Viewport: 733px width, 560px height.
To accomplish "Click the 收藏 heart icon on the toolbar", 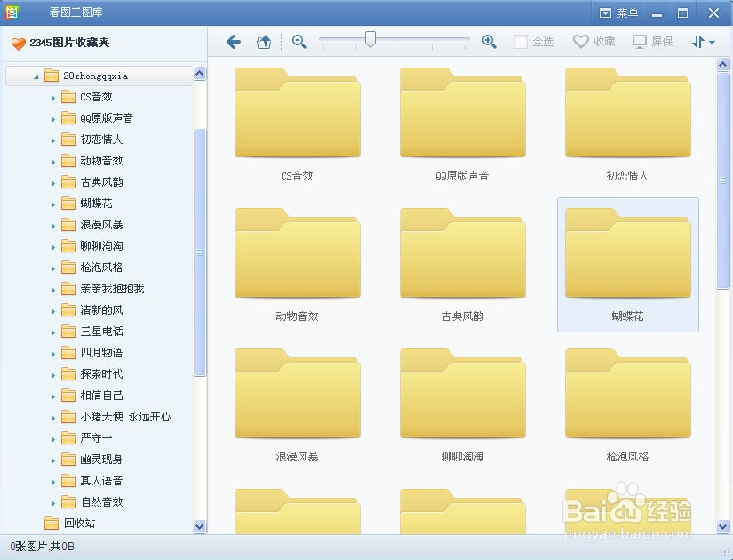I will coord(582,40).
